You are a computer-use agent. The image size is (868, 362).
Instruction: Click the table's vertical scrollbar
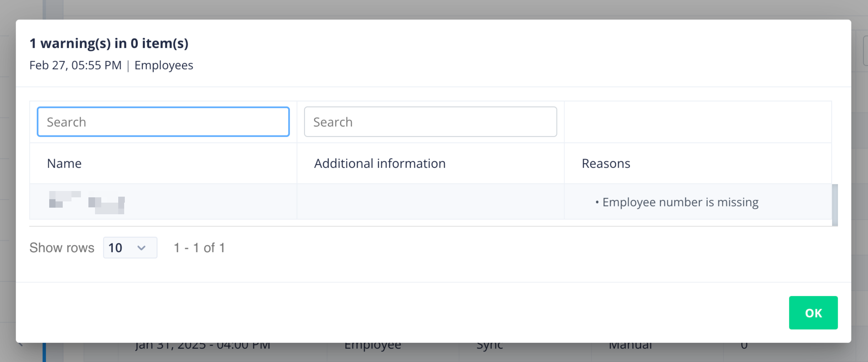pos(834,205)
